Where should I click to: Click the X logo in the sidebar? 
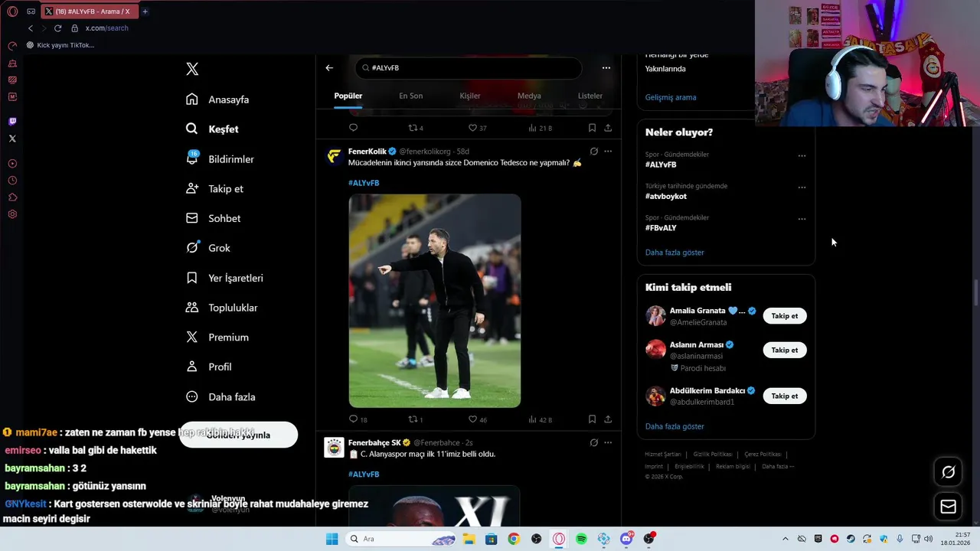point(192,69)
